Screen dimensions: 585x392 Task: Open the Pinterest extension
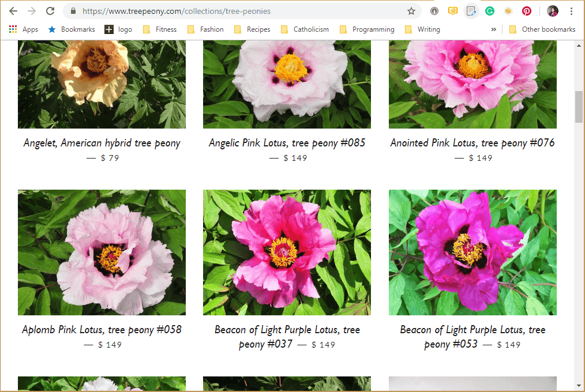(526, 11)
